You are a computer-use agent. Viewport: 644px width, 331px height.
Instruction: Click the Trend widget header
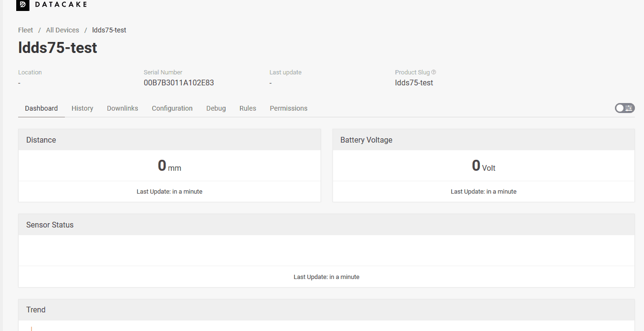click(x=326, y=310)
